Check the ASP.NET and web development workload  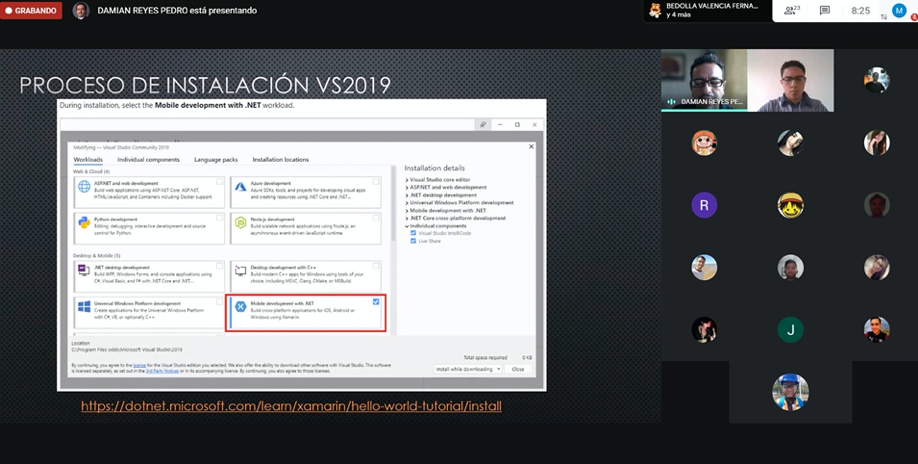coord(220,181)
